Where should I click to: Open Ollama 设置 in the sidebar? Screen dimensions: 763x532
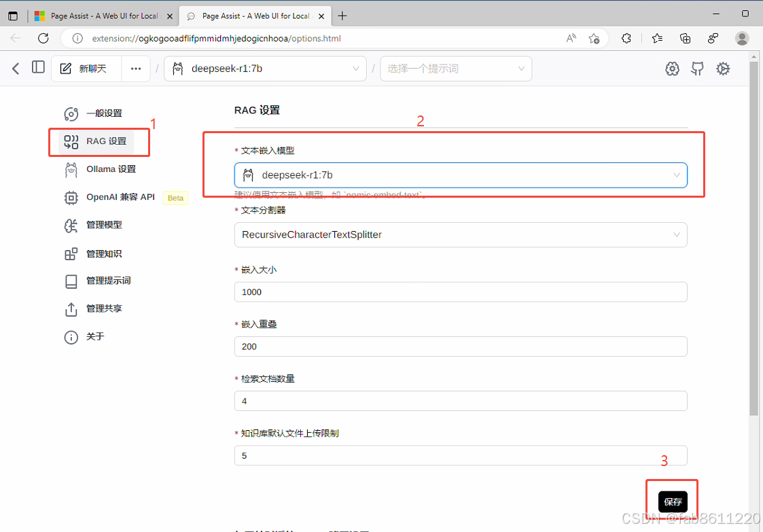[111, 169]
